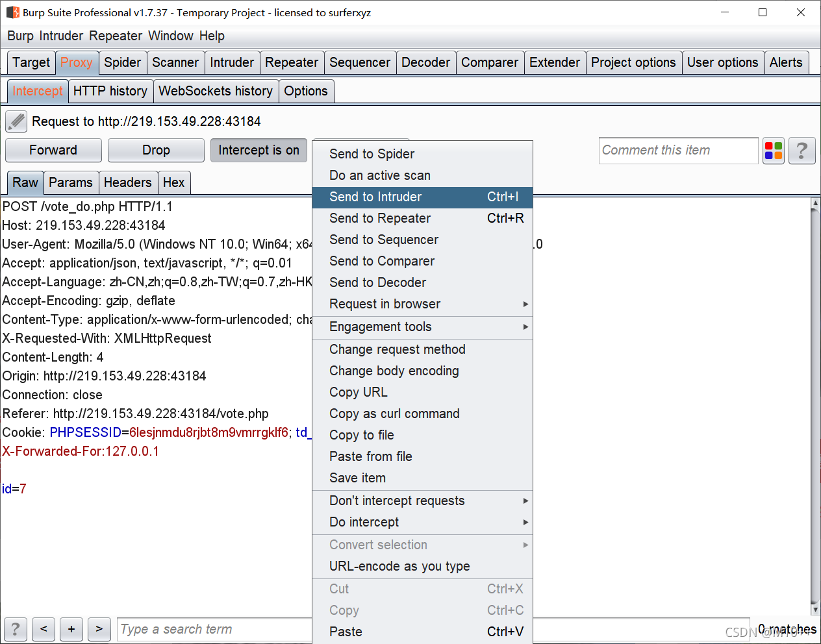Switch to the Headers view tab
821x644 pixels.
pyautogui.click(x=127, y=182)
